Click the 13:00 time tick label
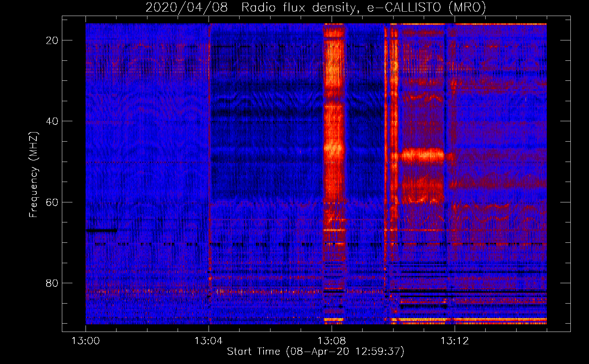Viewport: 589px width, 364px height. point(86,341)
